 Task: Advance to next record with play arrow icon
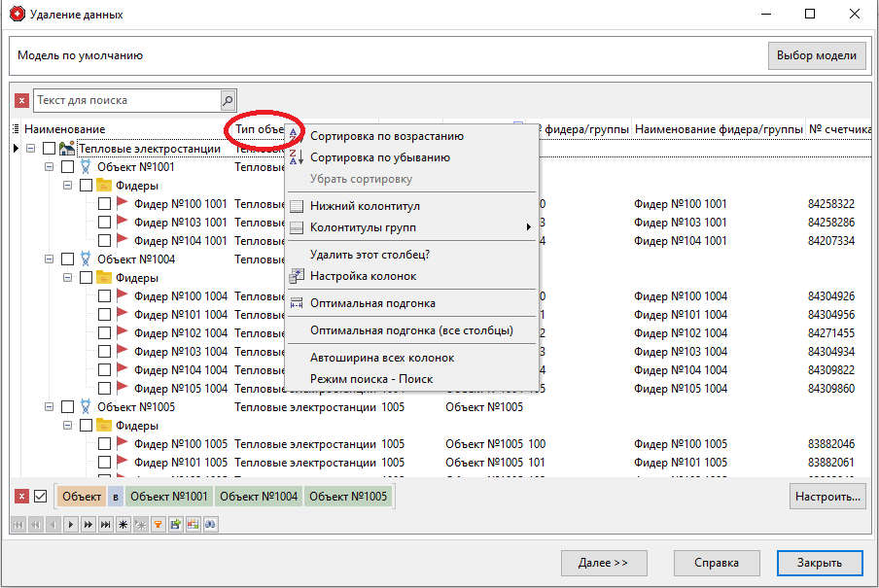(71, 524)
